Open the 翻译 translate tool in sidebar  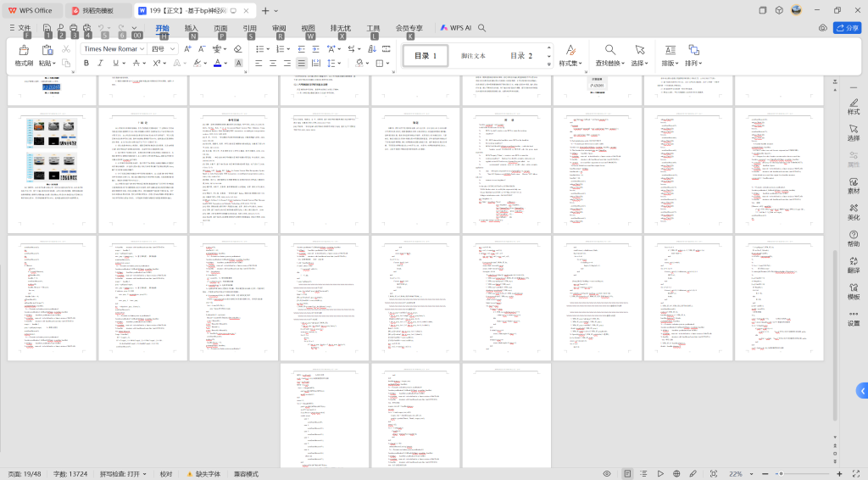click(x=853, y=264)
